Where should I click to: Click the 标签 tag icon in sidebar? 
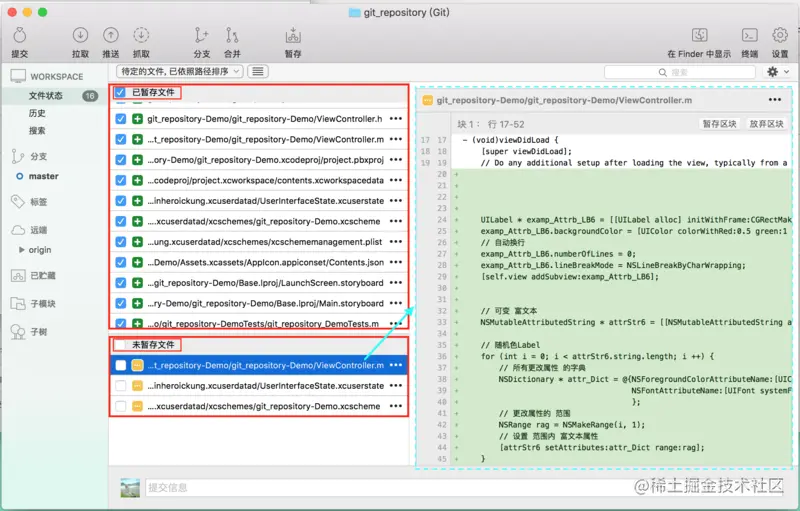point(18,201)
